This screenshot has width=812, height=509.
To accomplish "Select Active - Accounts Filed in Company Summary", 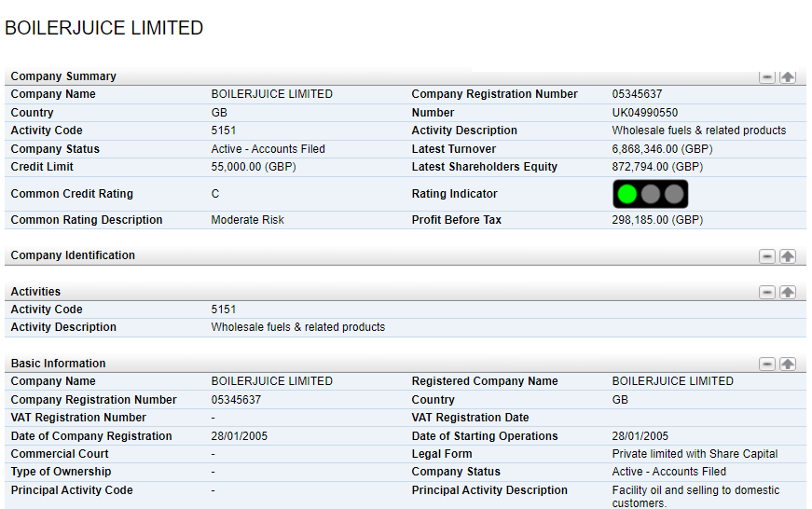I will (268, 149).
